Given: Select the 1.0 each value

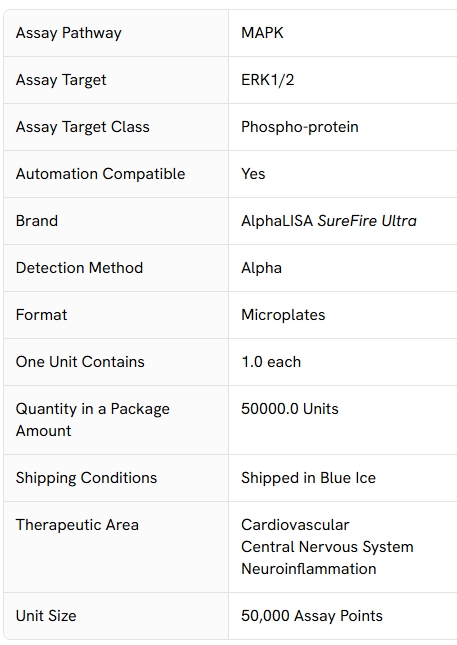Looking at the screenshot, I should [x=271, y=362].
